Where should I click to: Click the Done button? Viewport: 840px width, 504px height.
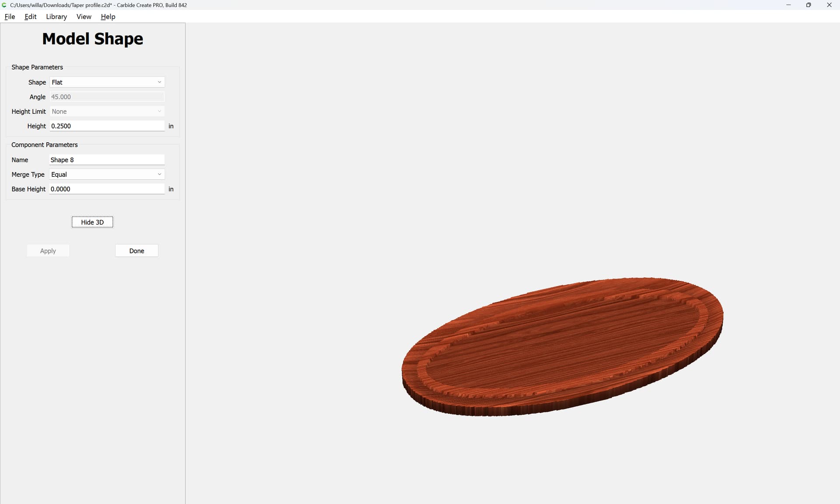[136, 251]
